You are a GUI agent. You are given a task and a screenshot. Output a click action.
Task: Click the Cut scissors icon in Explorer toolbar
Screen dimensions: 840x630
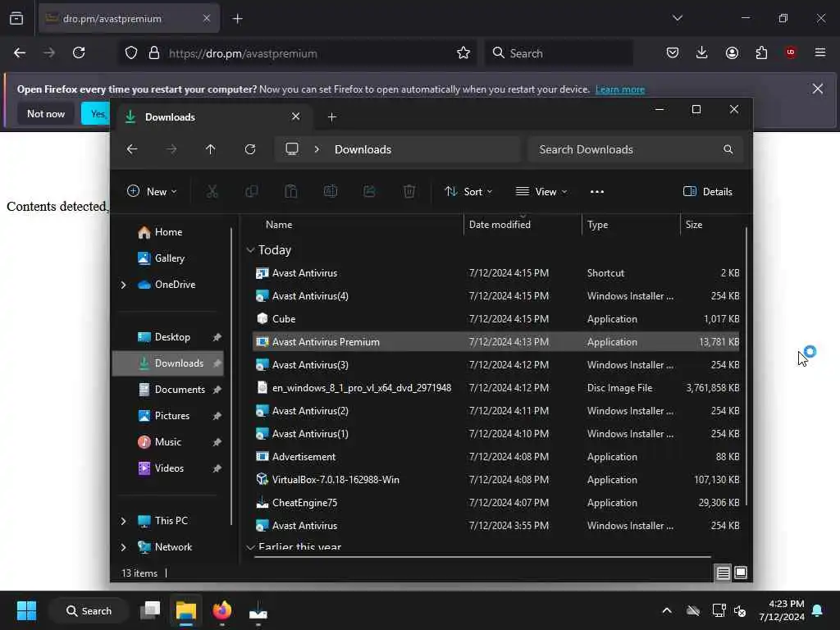click(x=212, y=191)
